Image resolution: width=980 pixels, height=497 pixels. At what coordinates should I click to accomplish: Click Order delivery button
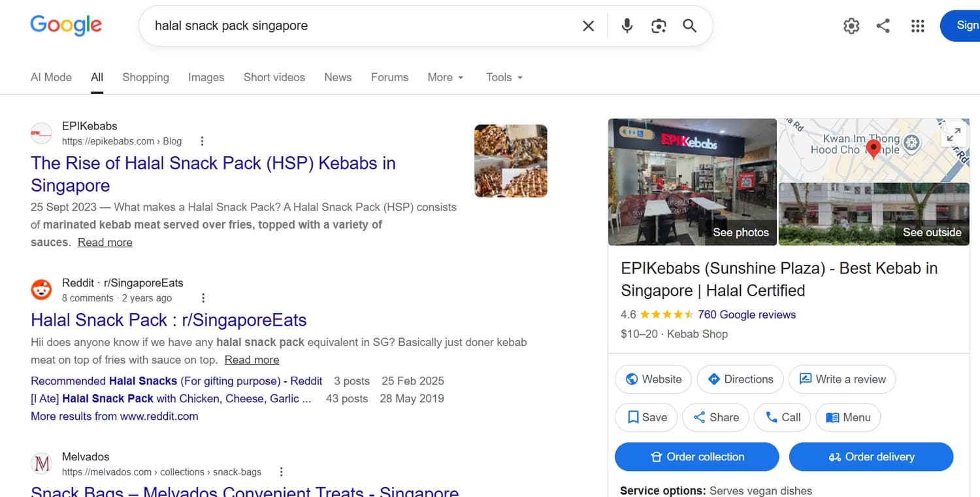tap(872, 456)
